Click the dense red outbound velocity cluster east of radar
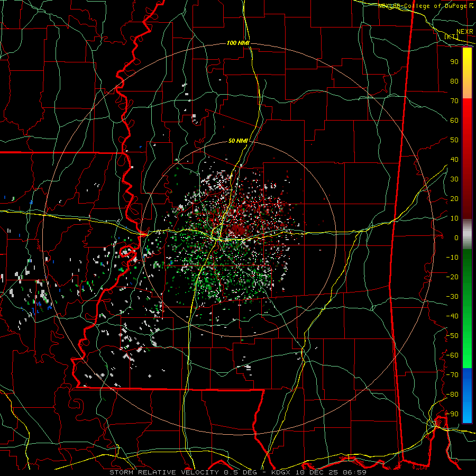The image size is (476, 476). point(240,230)
